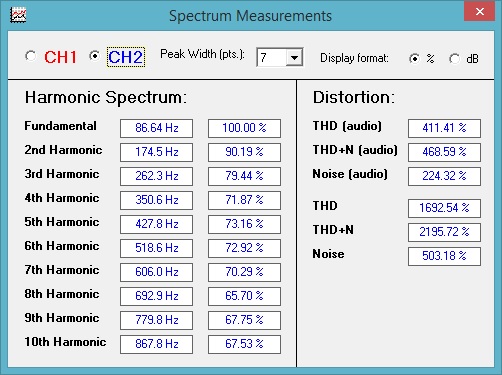Click the 5th Harmonic row label
This screenshot has height=375, width=502.
62,222
